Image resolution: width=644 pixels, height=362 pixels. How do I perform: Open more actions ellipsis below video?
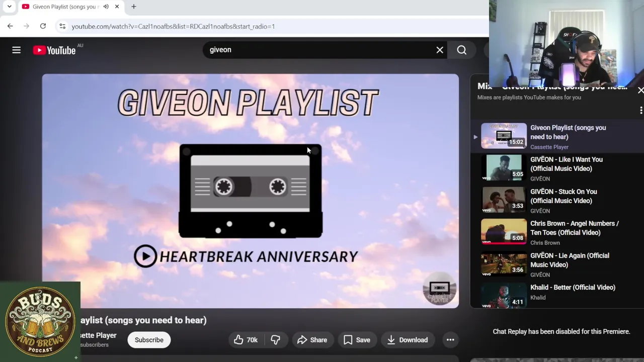pyautogui.click(x=450, y=340)
